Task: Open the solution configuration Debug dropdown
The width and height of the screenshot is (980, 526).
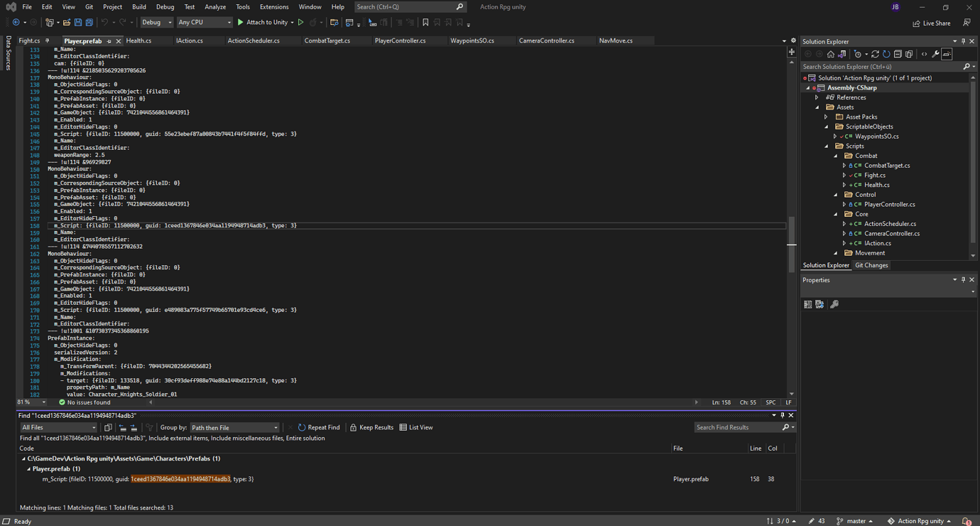Action: point(156,22)
